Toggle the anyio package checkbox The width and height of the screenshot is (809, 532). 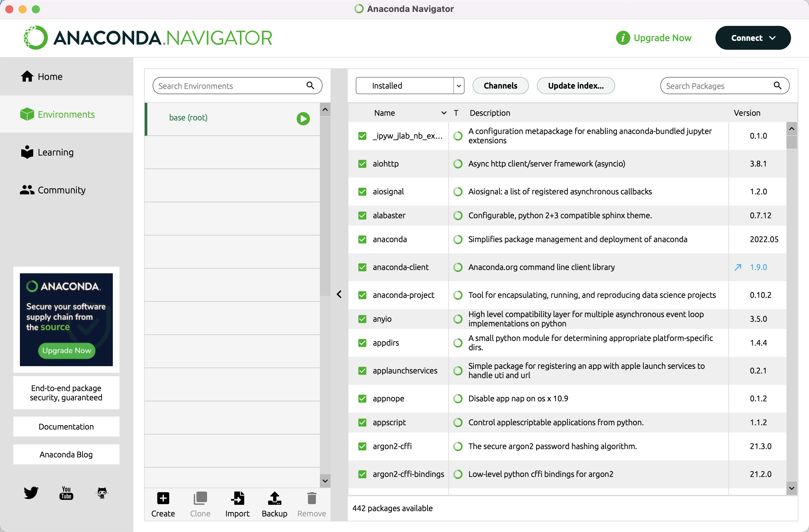362,319
